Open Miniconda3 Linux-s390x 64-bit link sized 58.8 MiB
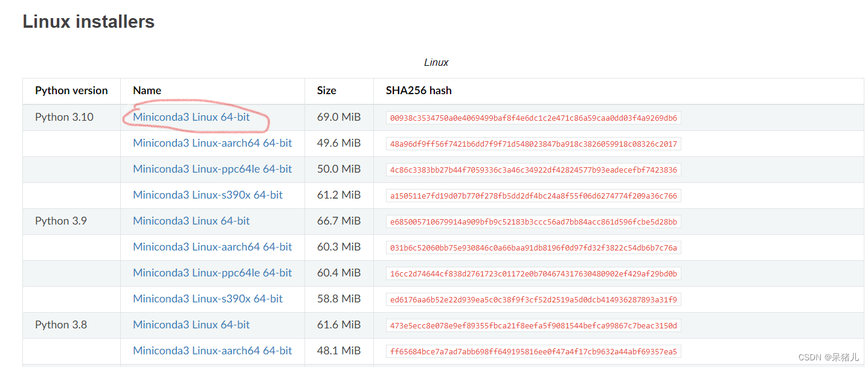 tap(208, 299)
